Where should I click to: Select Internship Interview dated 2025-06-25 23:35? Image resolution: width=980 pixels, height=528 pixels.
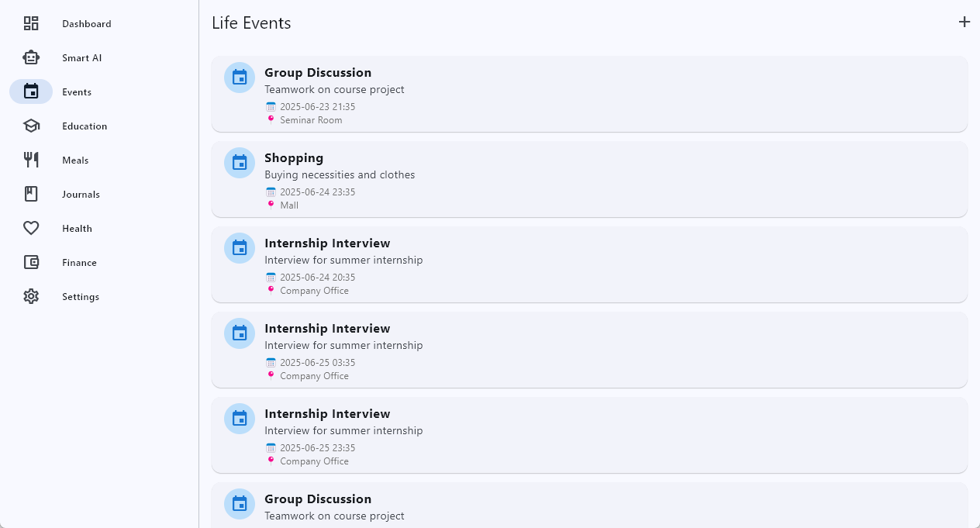[x=589, y=435]
